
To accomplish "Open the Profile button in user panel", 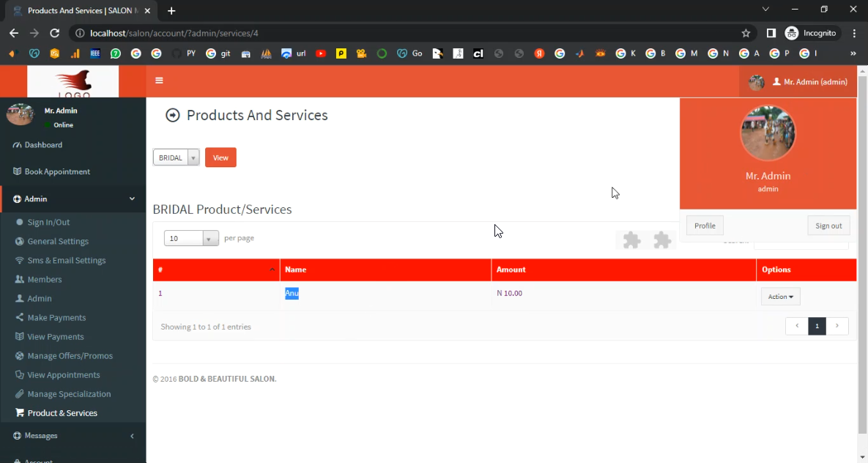I will [705, 226].
